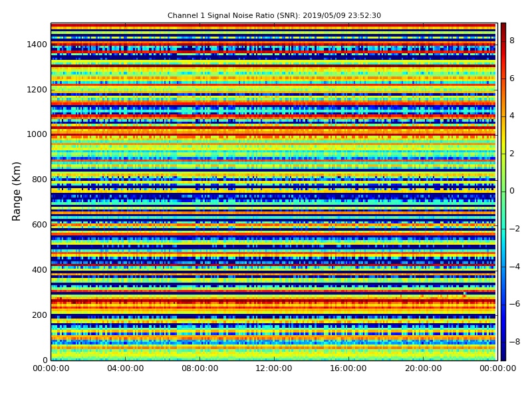The width and height of the screenshot is (532, 399).
Task: Click the 20:00:00 time tick label
Action: pos(423,368)
